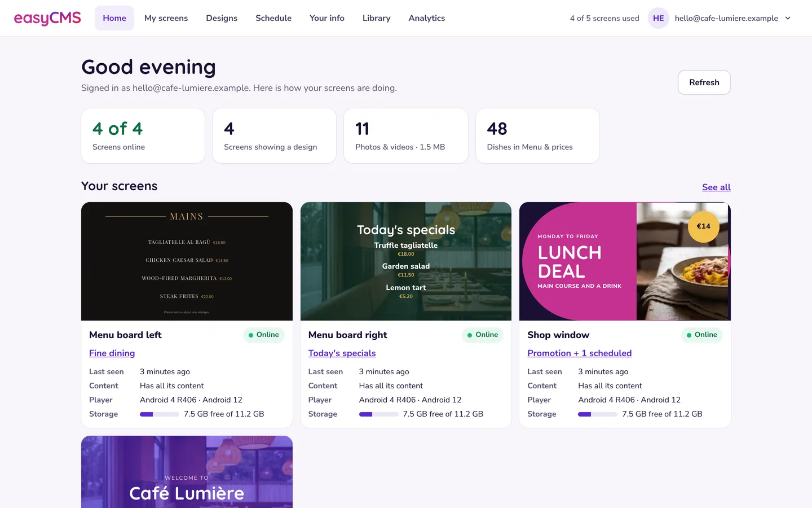Screen dimensions: 812x508
Task: View the Analytics tab
Action: click(427, 18)
